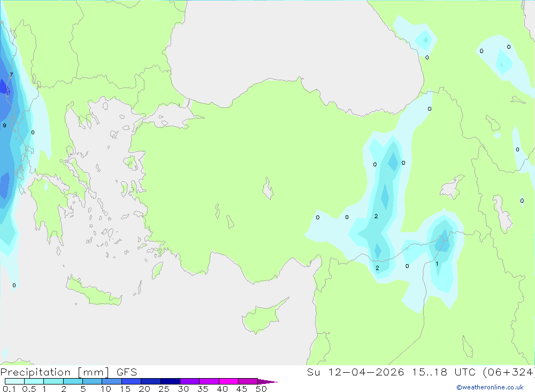Select the 2–5 mm legend color box
Image resolution: width=535 pixels, height=392 pixels.
click(73, 381)
